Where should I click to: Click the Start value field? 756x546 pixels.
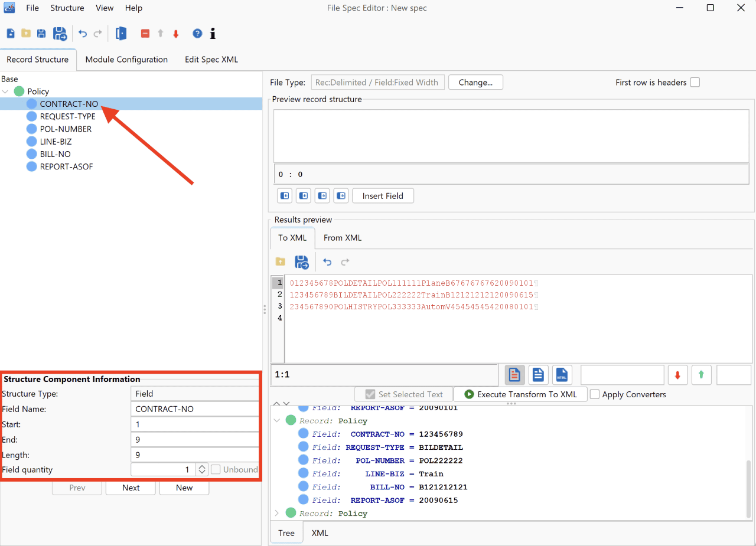tap(195, 424)
